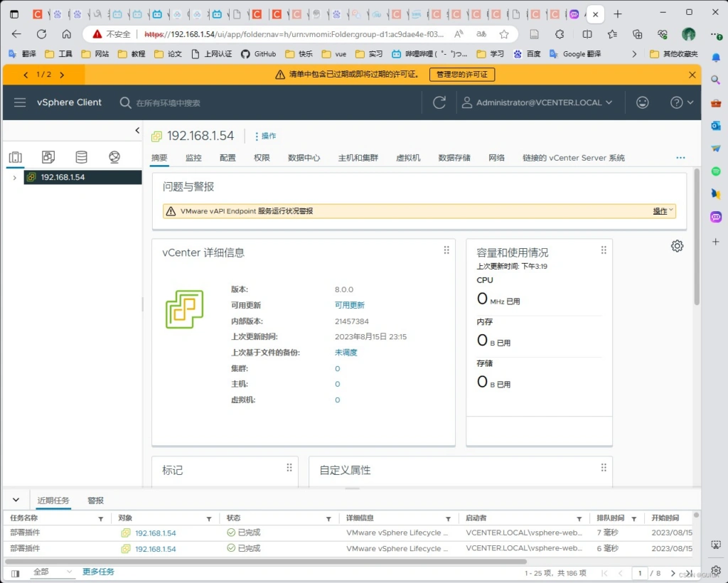Viewport: 728px width, 583px height.
Task: Grab the vCenter 详细信息 card drag handle
Action: click(x=446, y=250)
